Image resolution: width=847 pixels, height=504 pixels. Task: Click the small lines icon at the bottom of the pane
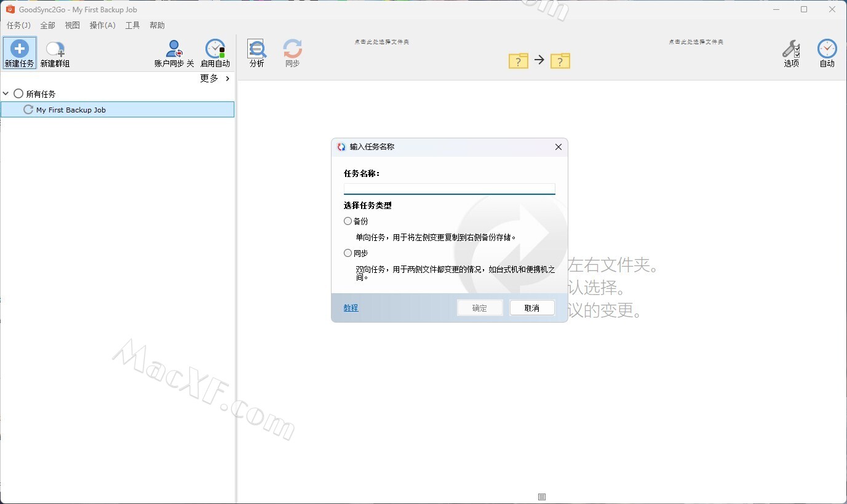tap(542, 497)
